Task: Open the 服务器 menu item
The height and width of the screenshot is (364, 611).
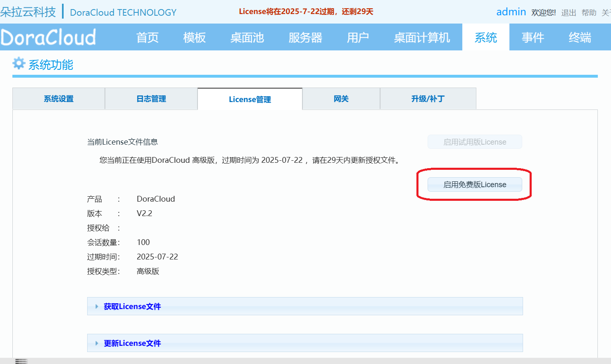Action: click(305, 37)
